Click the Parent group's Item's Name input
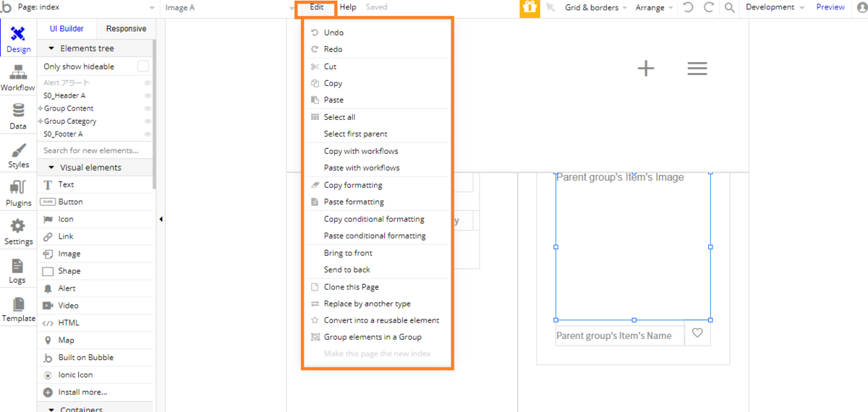This screenshot has width=868, height=412. pyautogui.click(x=619, y=335)
